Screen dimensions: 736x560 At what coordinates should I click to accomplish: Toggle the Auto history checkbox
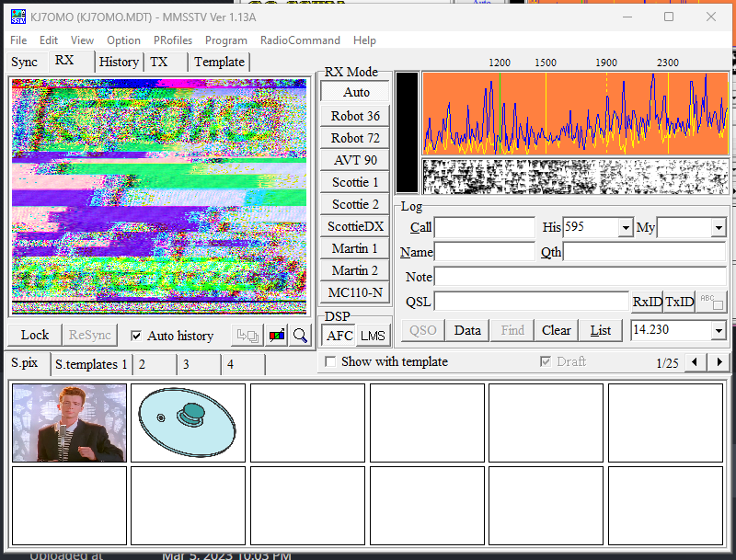(136, 336)
